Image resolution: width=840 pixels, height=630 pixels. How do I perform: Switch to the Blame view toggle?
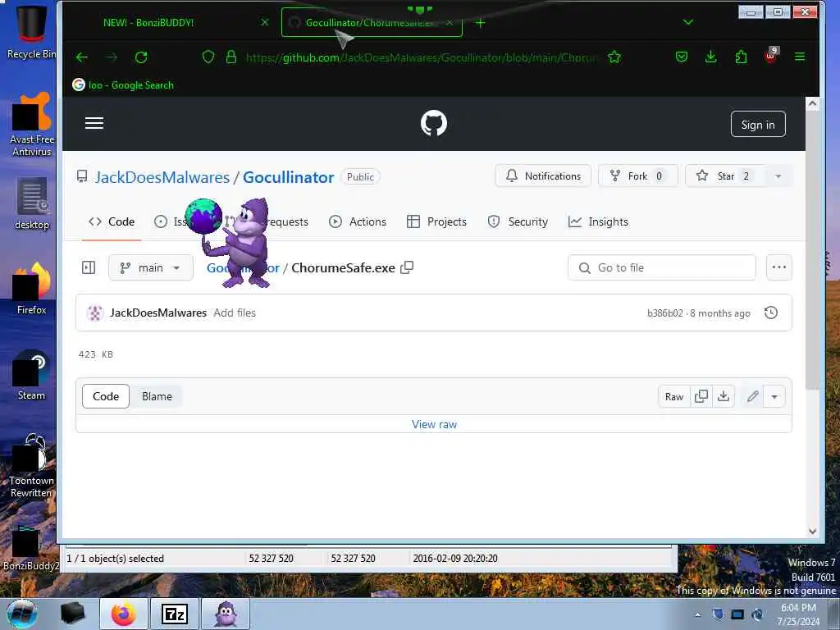(x=157, y=396)
